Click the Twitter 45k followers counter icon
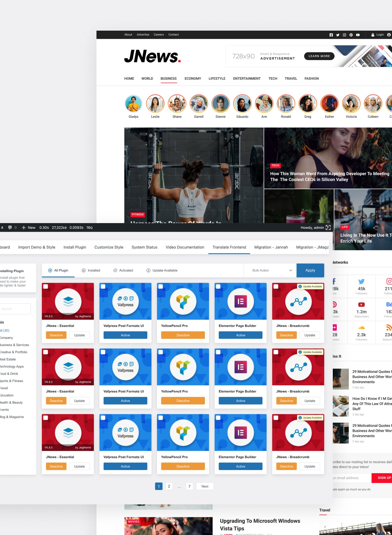 click(x=361, y=282)
